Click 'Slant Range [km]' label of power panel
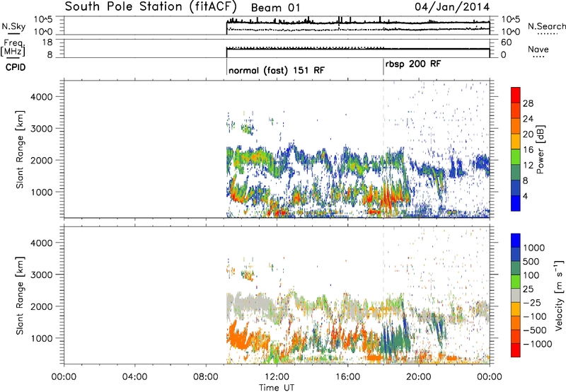Image resolution: width=566 pixels, height=392 pixels. coord(20,149)
